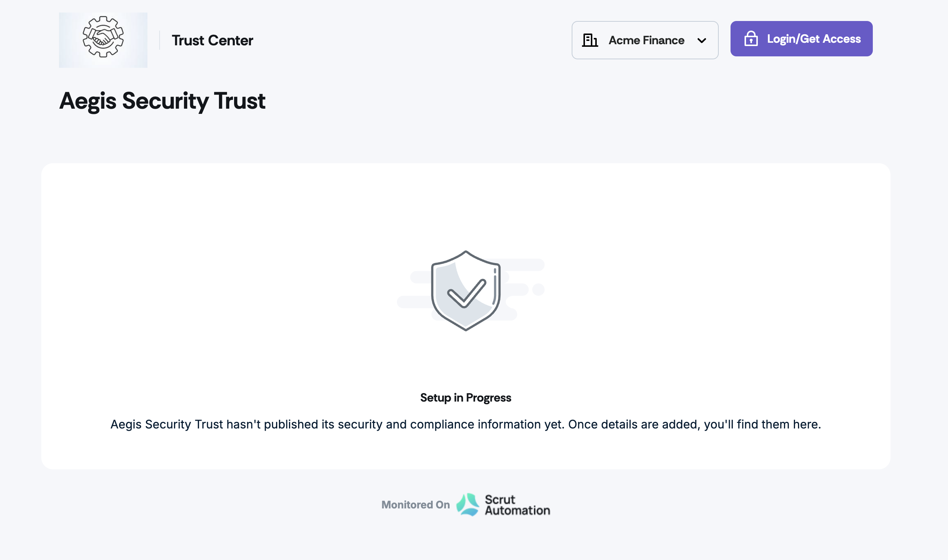Expand the dropdown chevron next to Acme Finance

coord(701,41)
